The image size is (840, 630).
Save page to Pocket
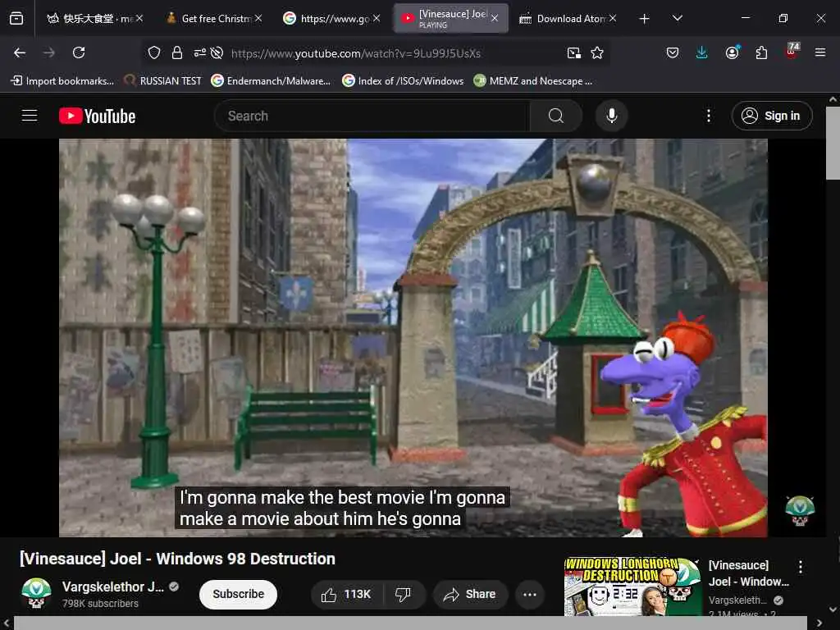point(673,52)
